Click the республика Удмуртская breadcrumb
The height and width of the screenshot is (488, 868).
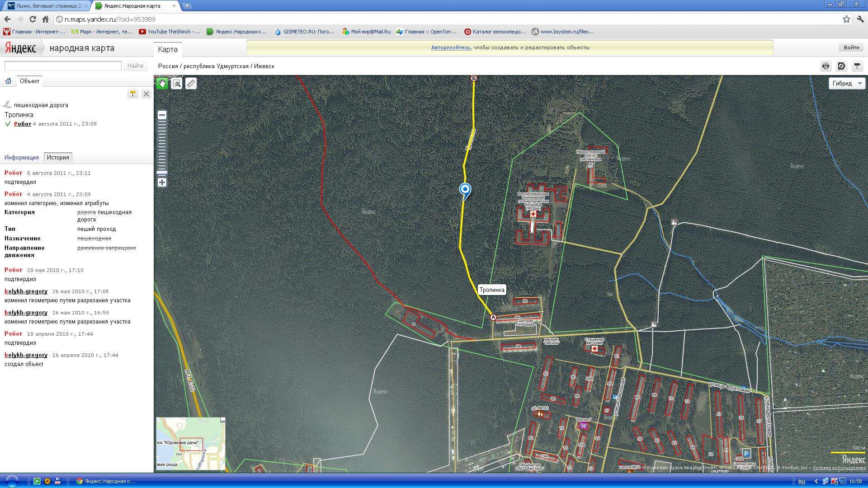click(216, 66)
